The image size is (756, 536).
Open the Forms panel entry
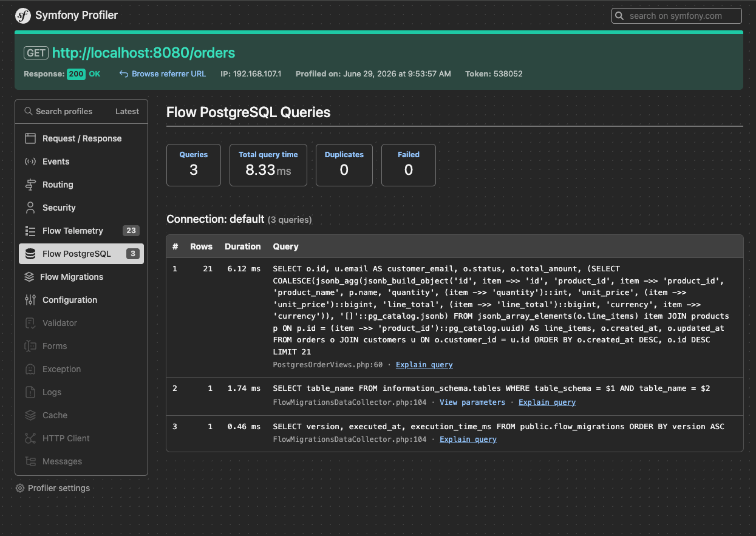pos(81,346)
